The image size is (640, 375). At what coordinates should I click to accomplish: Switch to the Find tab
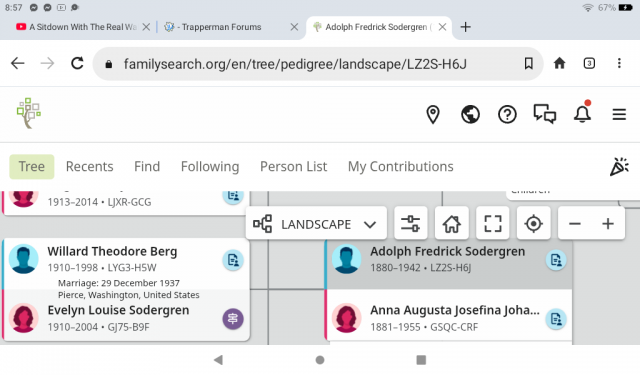(x=147, y=166)
